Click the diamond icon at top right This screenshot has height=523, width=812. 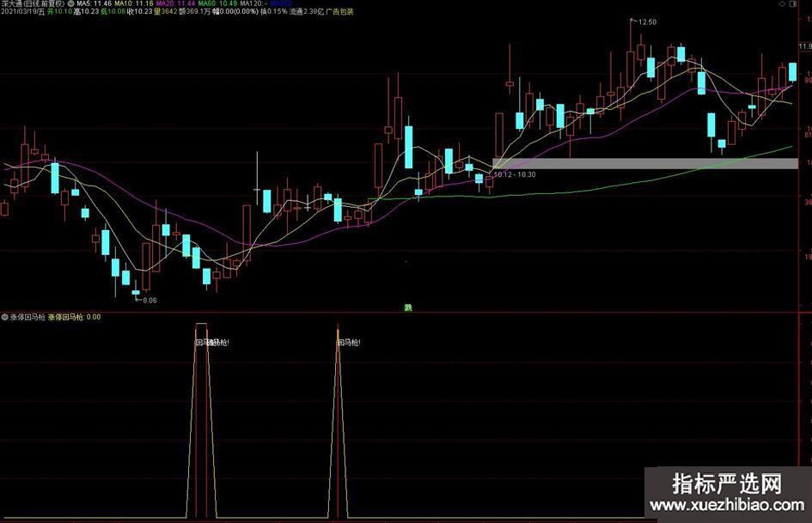[x=794, y=3]
